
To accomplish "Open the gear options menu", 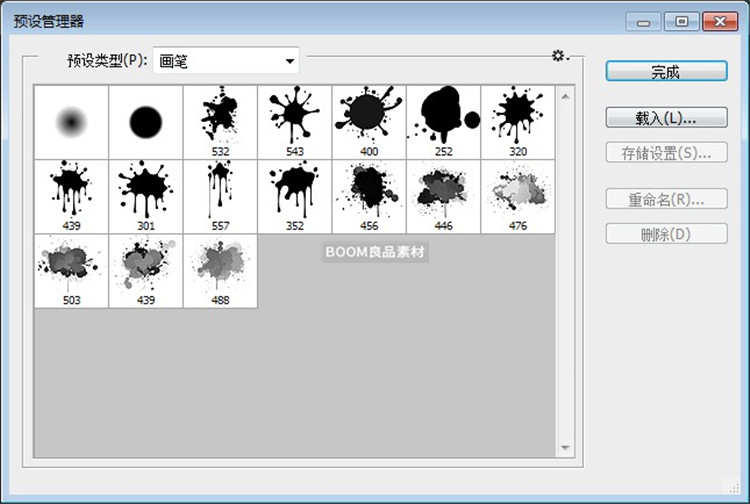I will tap(560, 56).
